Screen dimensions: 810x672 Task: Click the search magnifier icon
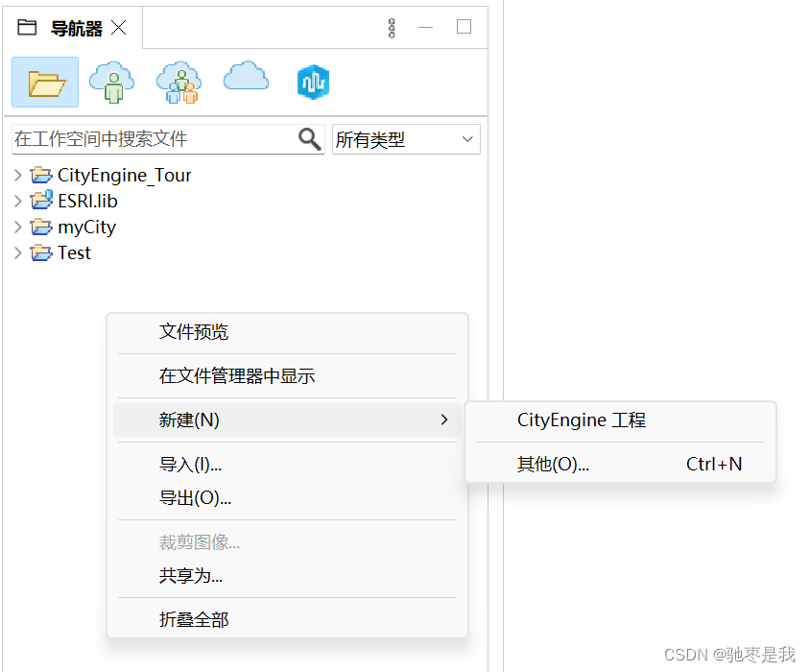(x=309, y=139)
